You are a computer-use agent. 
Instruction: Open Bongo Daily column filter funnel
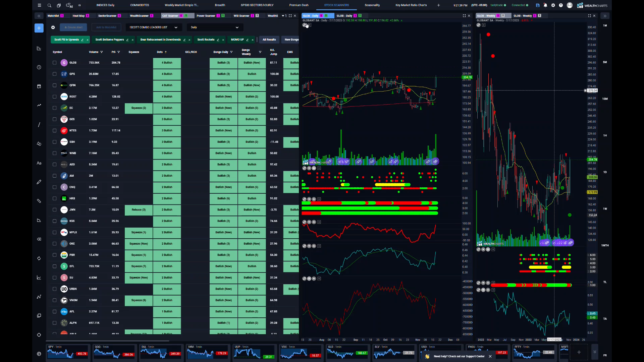[x=231, y=52]
